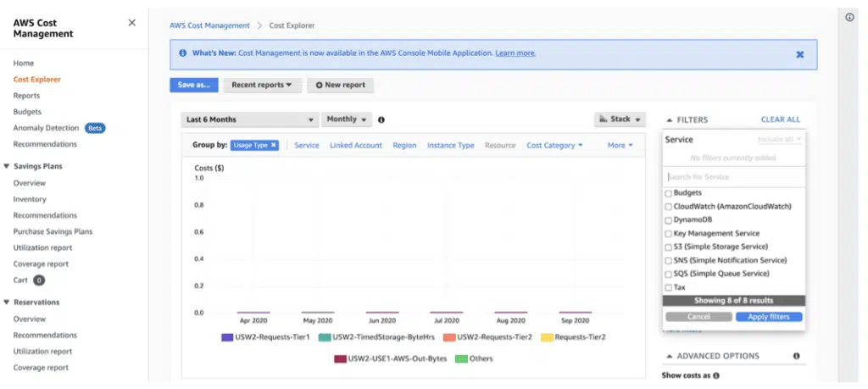Click the Search for Service input field

coord(733,177)
